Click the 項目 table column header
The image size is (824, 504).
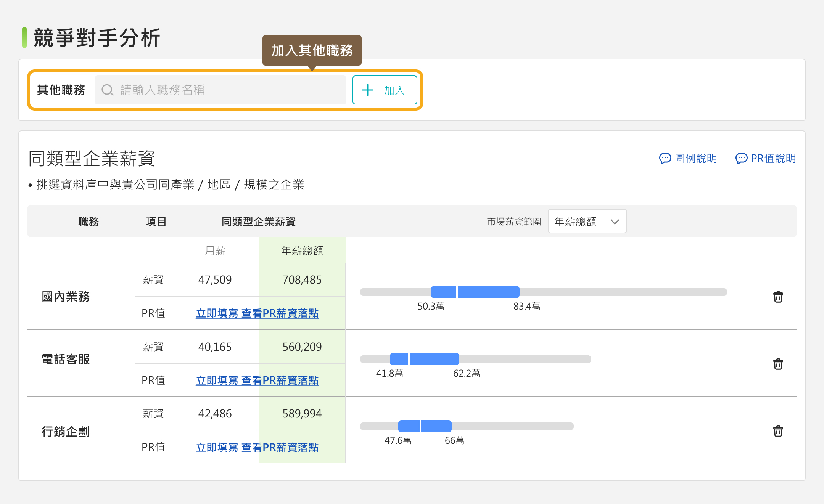coord(156,222)
